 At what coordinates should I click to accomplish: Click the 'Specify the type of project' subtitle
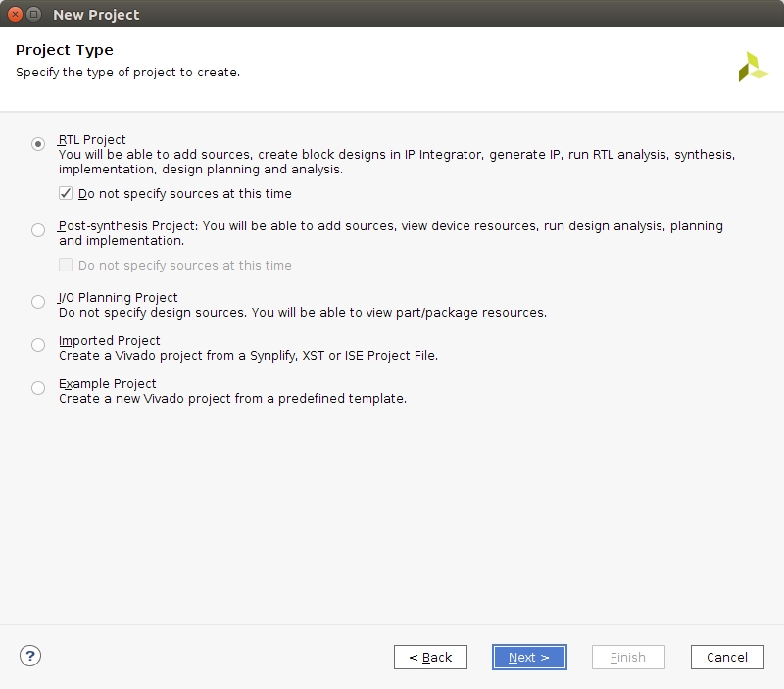pos(127,73)
